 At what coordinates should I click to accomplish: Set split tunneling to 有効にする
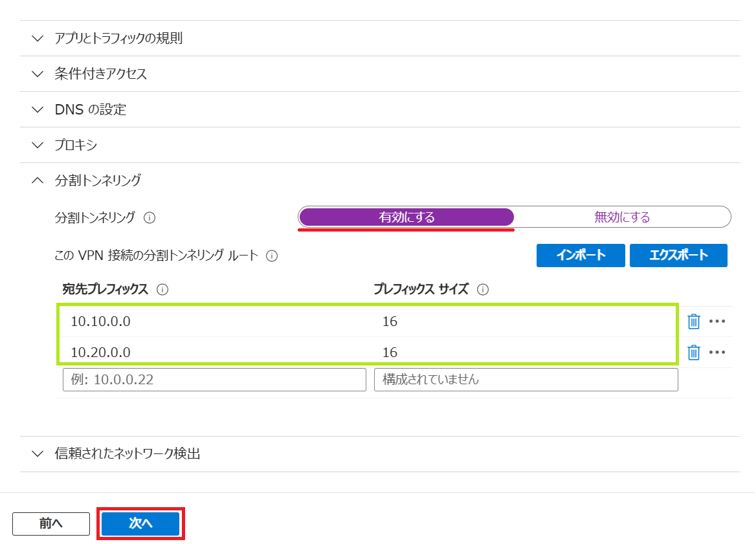click(x=406, y=217)
